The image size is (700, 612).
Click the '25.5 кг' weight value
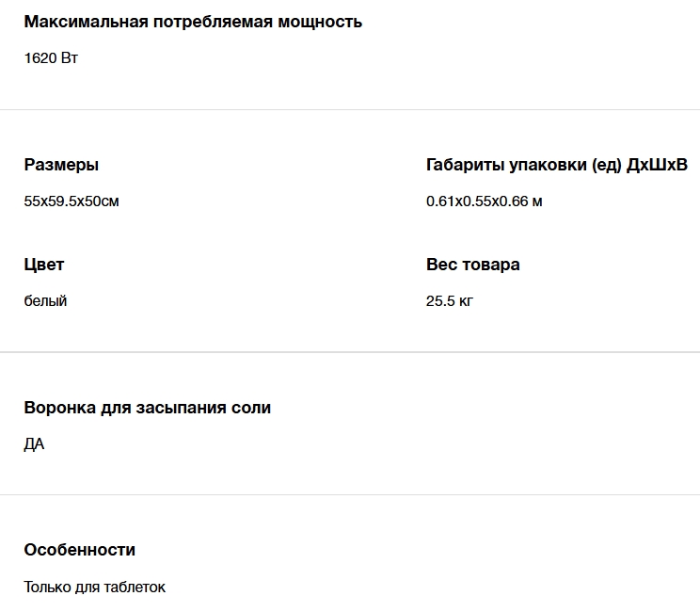pos(449,300)
